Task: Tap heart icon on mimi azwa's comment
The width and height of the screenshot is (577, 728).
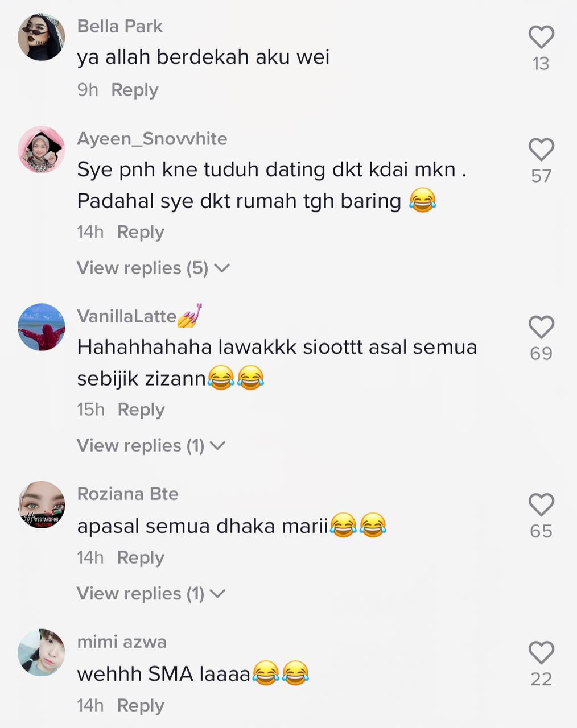Action: point(541,652)
